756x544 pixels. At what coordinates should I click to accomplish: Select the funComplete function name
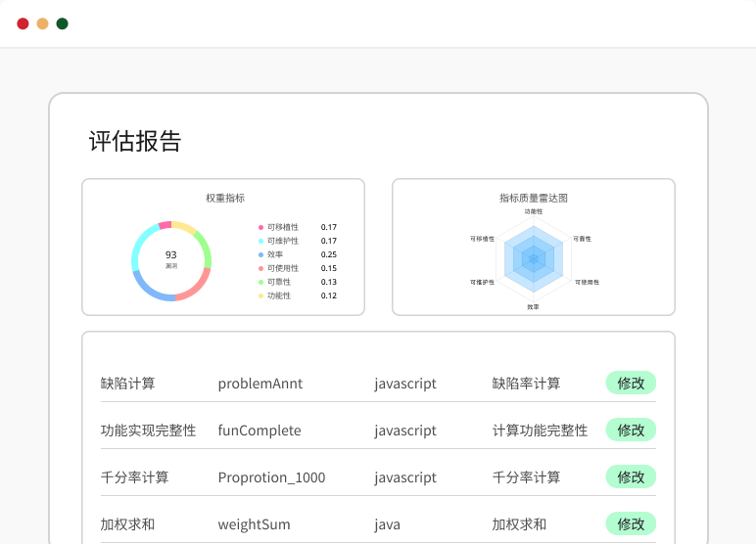259,431
